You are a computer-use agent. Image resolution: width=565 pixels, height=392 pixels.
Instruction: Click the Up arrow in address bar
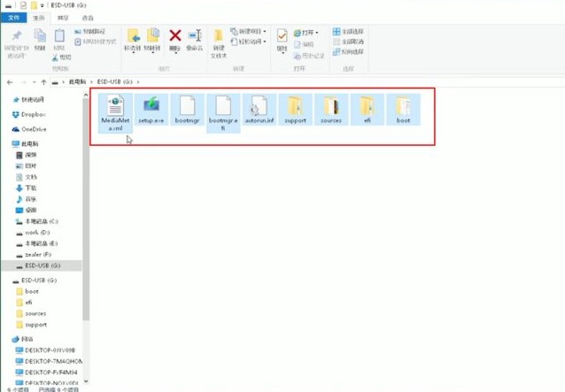43,81
